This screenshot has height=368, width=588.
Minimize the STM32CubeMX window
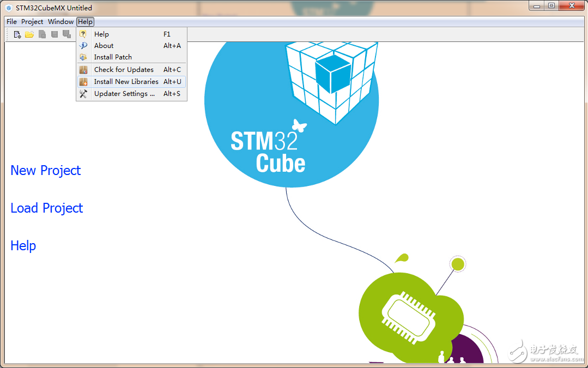tap(537, 5)
